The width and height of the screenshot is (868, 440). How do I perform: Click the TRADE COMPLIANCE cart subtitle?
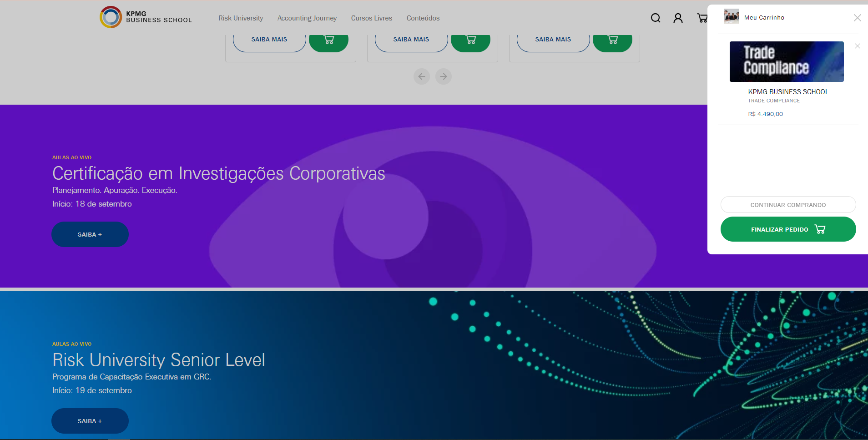(x=774, y=101)
